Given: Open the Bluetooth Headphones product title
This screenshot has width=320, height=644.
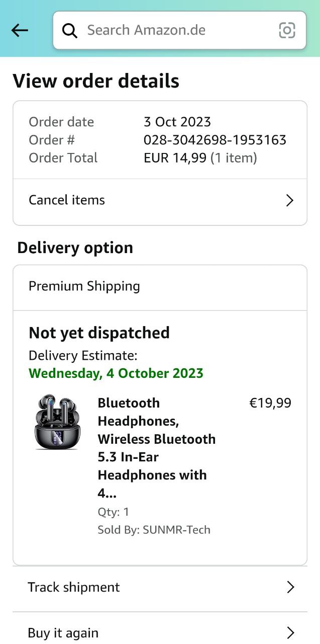Looking at the screenshot, I should click(x=156, y=448).
